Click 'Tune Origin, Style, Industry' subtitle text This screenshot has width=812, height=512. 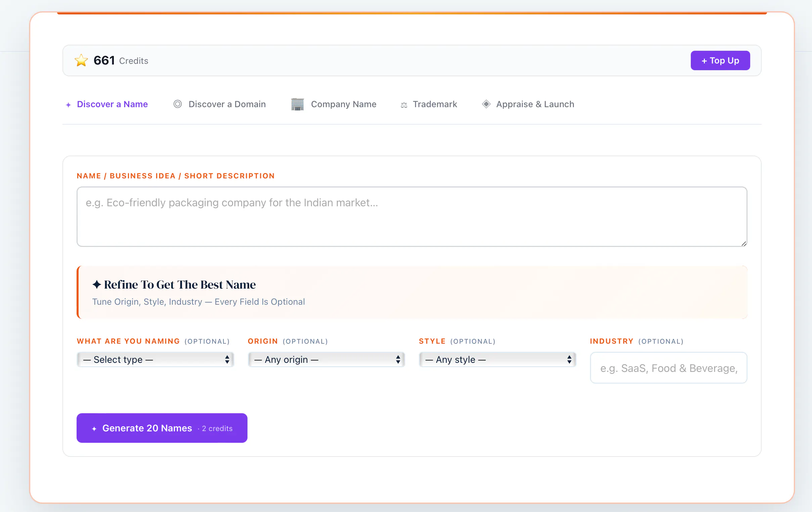198,302
